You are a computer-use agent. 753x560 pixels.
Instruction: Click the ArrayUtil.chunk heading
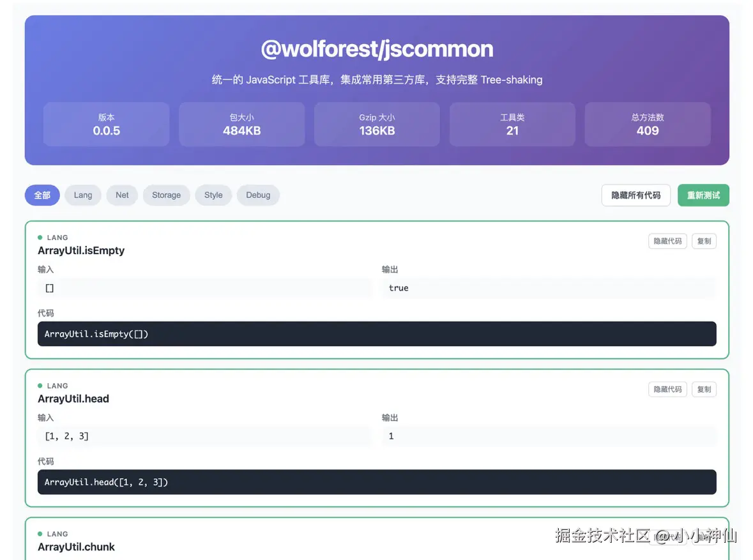pos(77,547)
